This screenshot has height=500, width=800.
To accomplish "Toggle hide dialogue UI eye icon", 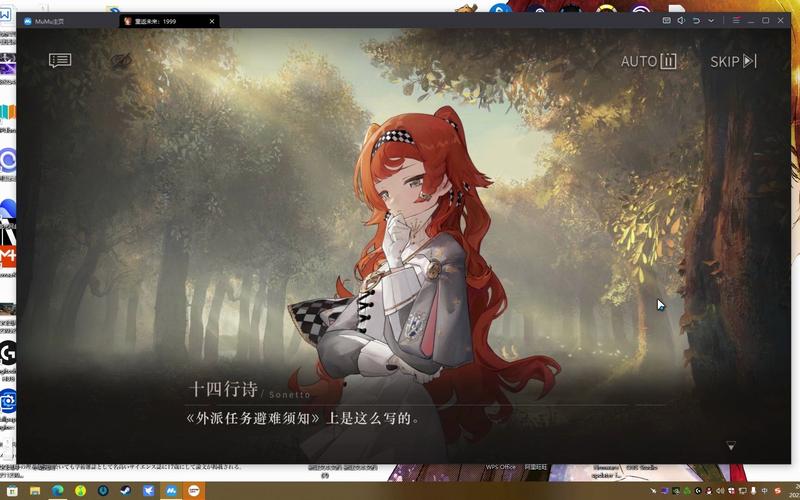I will tap(122, 61).
